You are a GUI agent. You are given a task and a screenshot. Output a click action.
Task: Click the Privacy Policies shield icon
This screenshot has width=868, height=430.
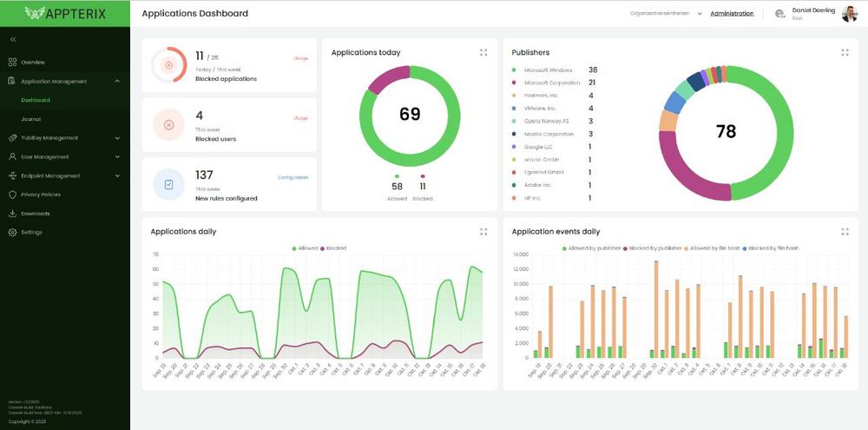pos(12,195)
